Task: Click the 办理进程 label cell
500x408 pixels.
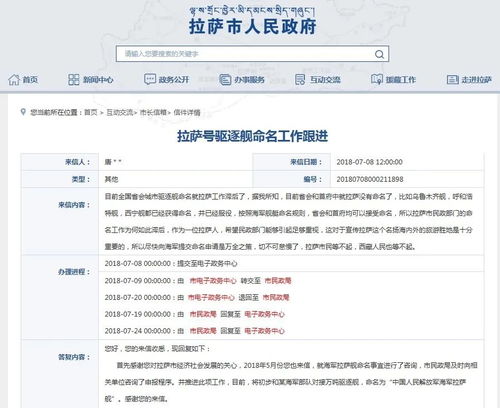Action: (x=60, y=297)
